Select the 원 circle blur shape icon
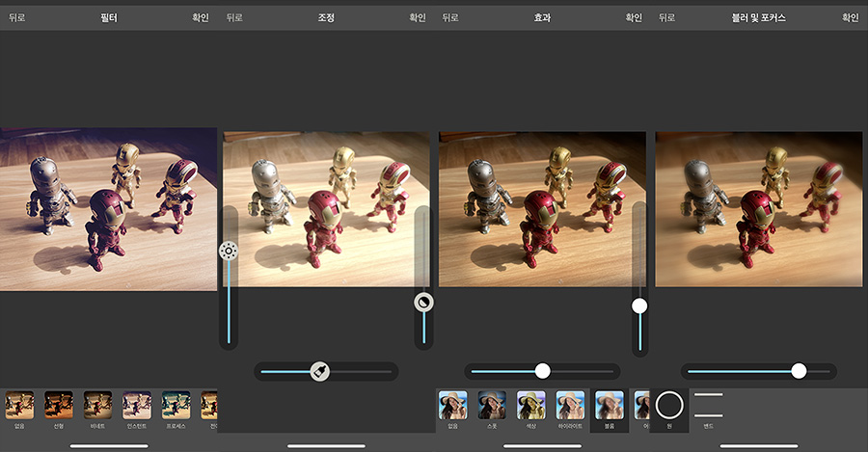This screenshot has height=452, width=868. tap(669, 405)
